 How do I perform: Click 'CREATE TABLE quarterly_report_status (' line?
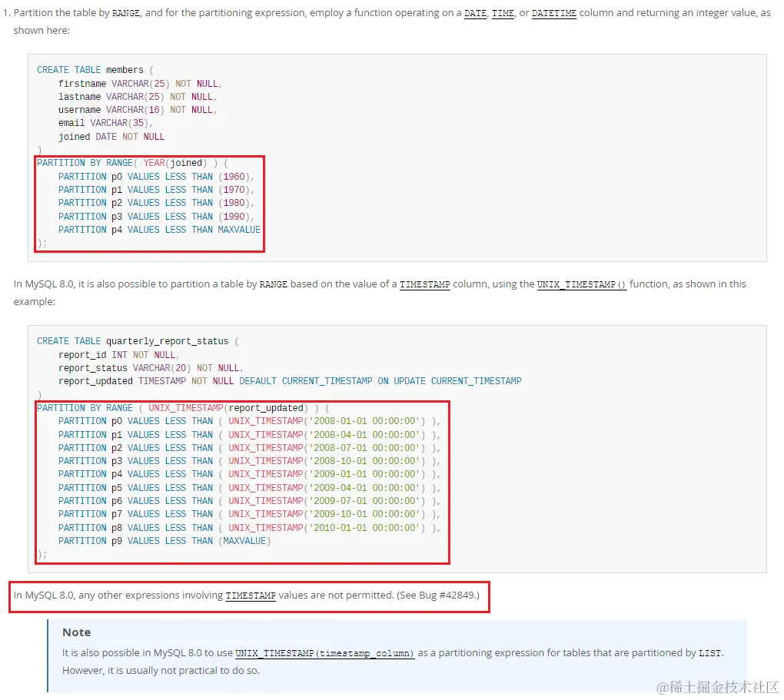pyautogui.click(x=138, y=341)
